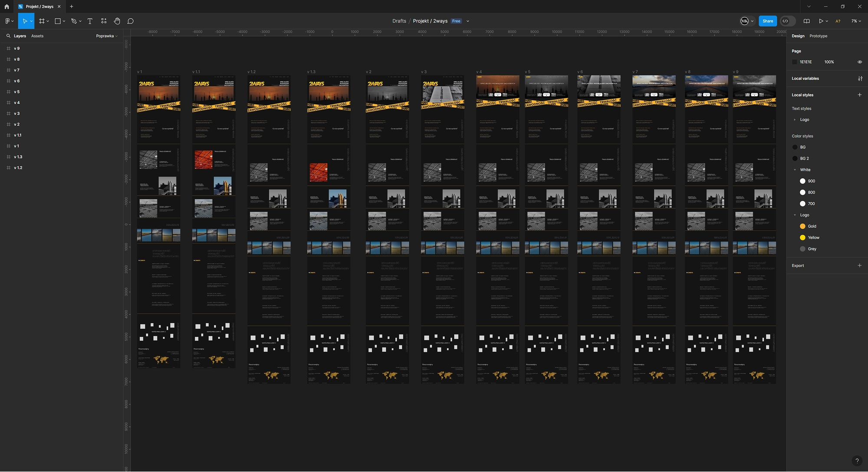Click the Home icon in tab bar

tap(7, 7)
